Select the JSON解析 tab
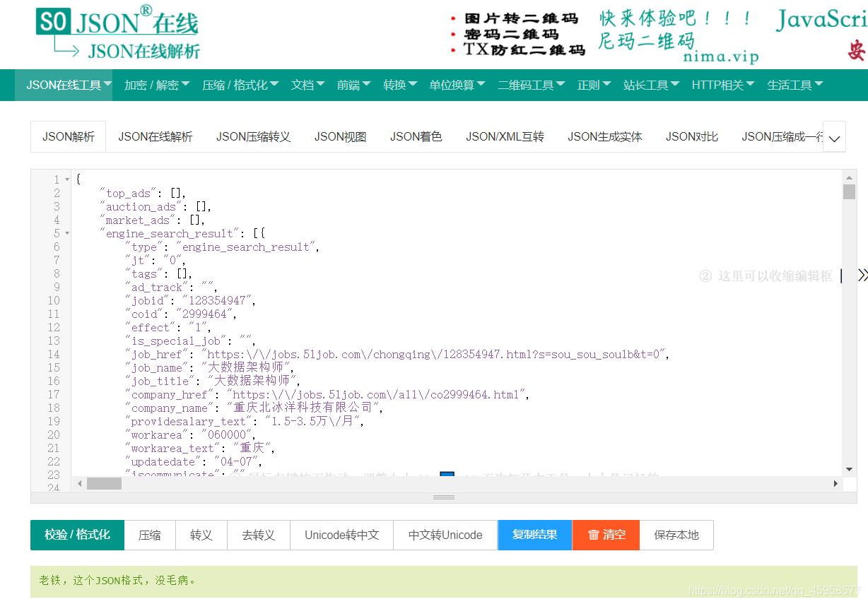Image resolution: width=868 pixels, height=604 pixels. point(69,136)
